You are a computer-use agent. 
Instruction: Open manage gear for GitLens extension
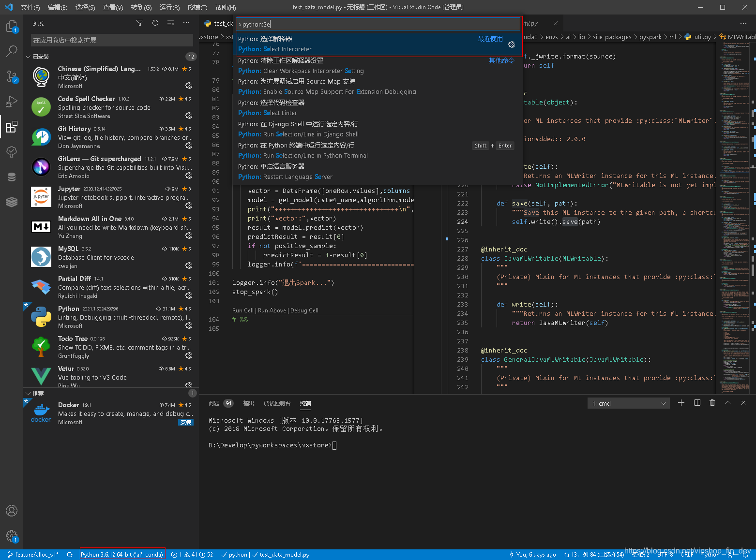point(189,176)
